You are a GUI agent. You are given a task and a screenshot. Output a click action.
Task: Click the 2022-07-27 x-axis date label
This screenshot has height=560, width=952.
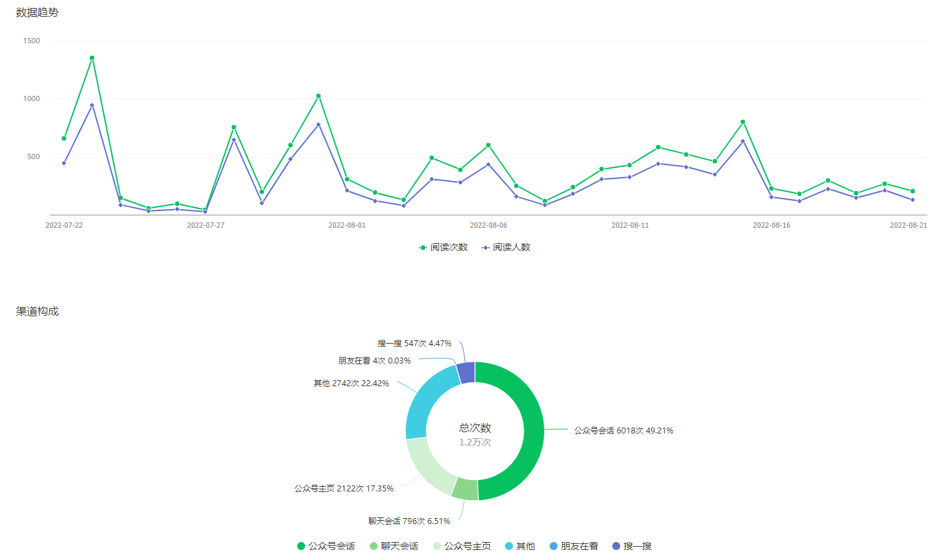click(x=206, y=225)
